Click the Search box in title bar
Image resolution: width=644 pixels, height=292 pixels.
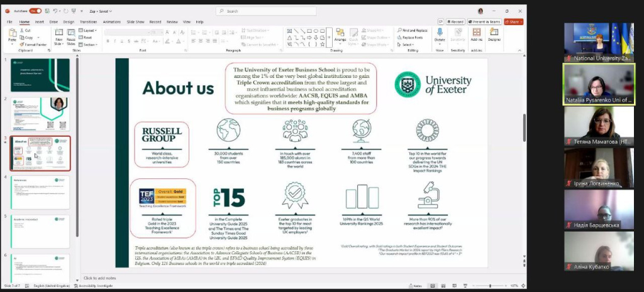click(266, 11)
